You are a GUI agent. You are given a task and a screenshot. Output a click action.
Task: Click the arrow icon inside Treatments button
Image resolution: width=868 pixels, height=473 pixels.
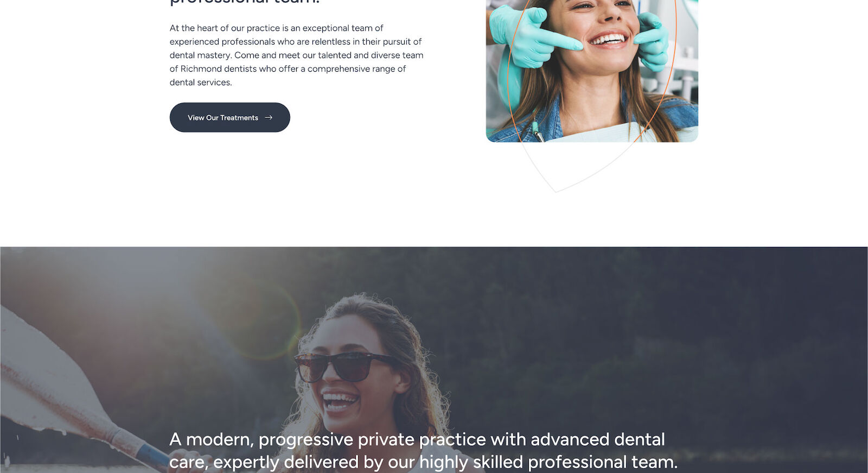click(269, 117)
